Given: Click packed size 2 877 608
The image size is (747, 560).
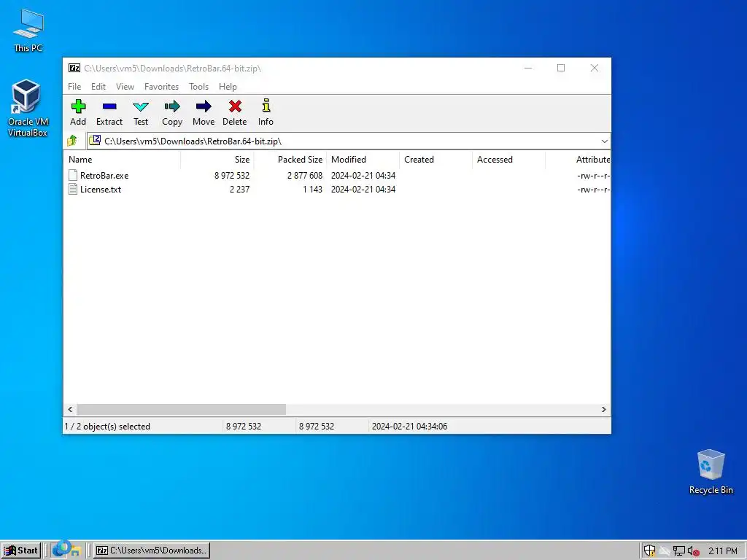Looking at the screenshot, I should tap(305, 176).
